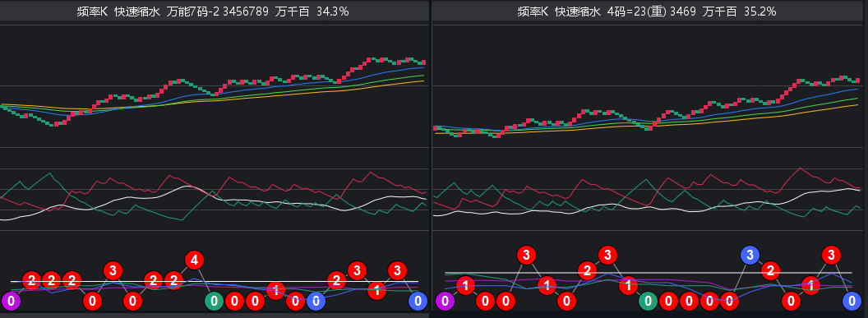Click '万千百' in the left panel title
This screenshot has height=318, width=868.
click(x=293, y=12)
